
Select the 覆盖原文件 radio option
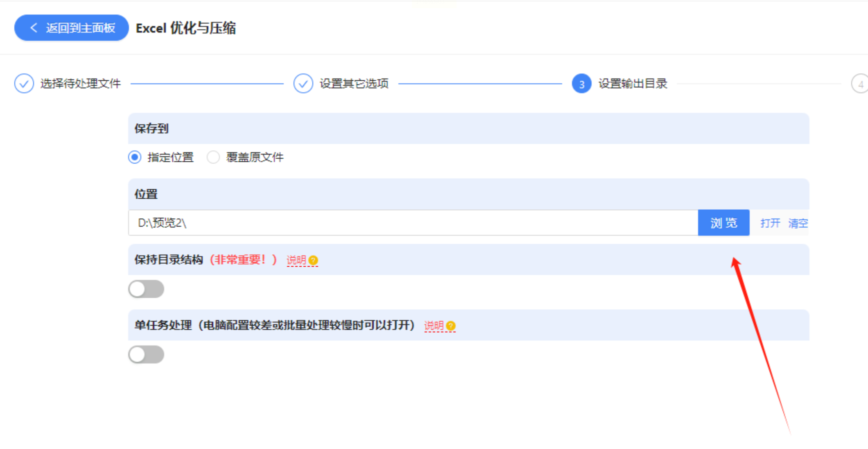pyautogui.click(x=213, y=157)
